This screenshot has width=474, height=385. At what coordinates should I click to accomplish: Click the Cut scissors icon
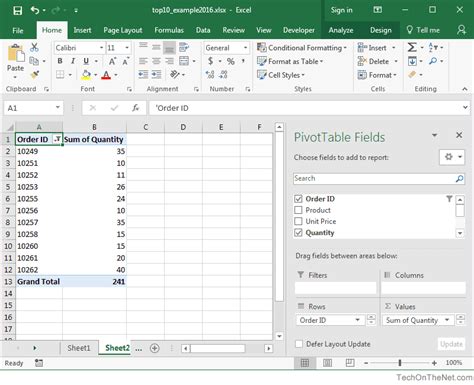(x=34, y=47)
